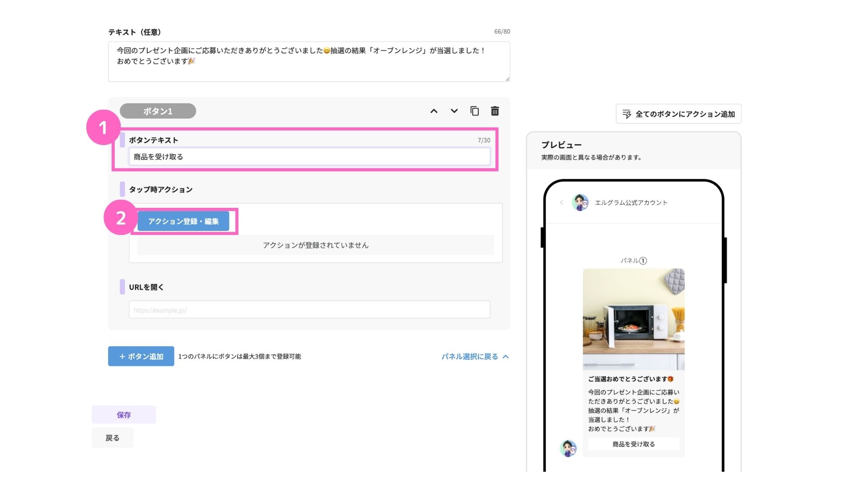Click the URLを開く input field
The width and height of the screenshot is (868, 488).
pos(309,310)
